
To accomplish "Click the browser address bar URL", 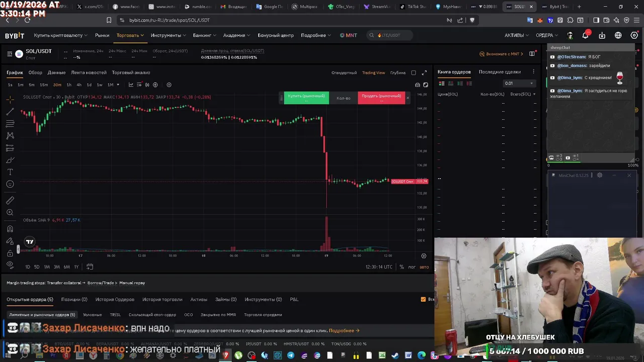I will (x=170, y=20).
